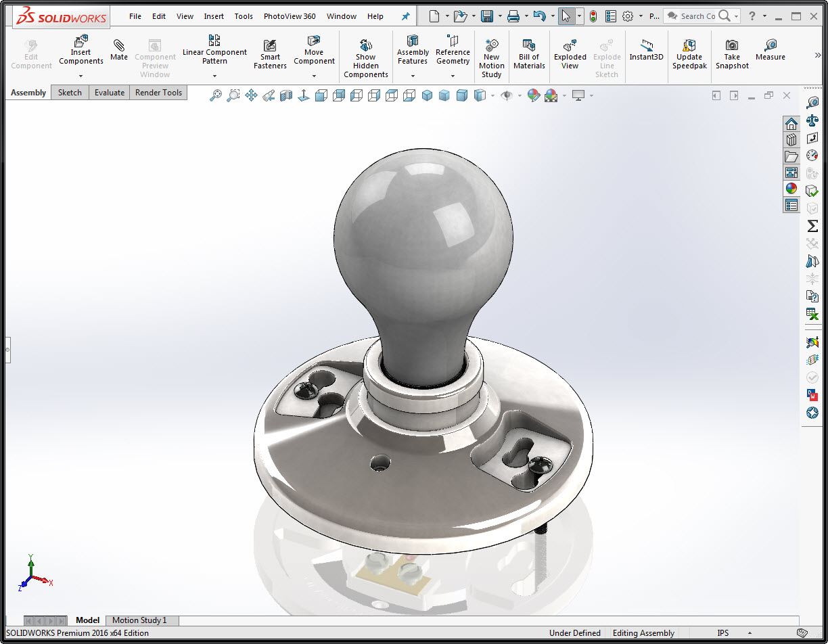Expand Help question mark dropdown
This screenshot has height=644, width=828.
764,16
